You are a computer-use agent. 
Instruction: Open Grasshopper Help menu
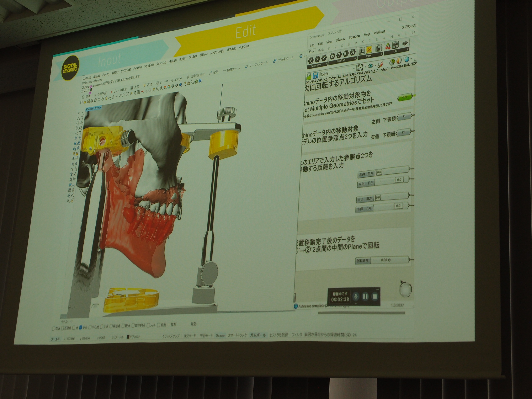(x=367, y=34)
